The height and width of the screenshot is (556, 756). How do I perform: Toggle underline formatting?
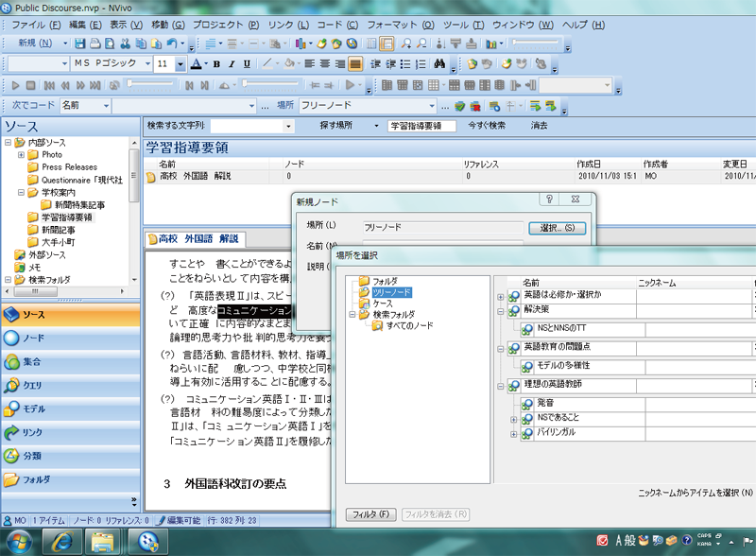pyautogui.click(x=245, y=64)
